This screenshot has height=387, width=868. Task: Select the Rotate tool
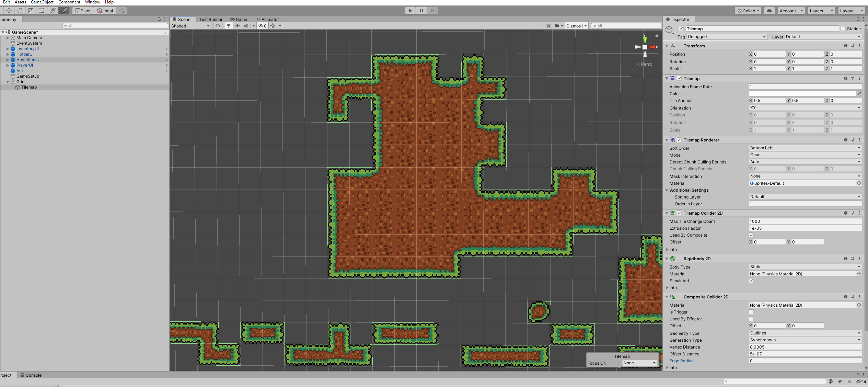click(20, 11)
